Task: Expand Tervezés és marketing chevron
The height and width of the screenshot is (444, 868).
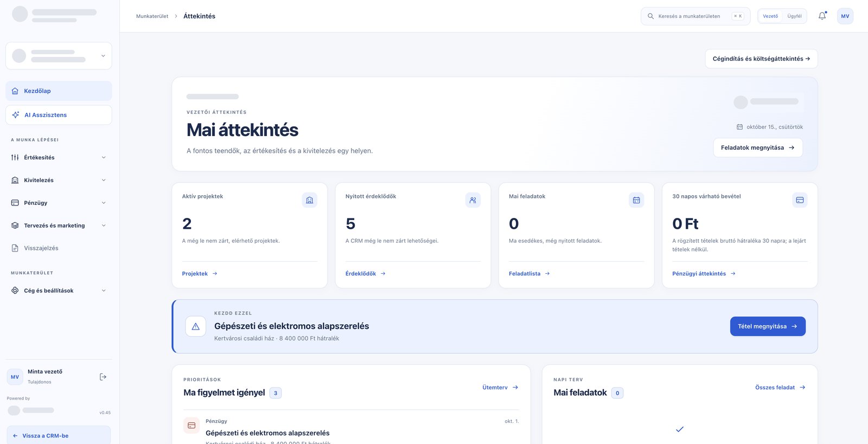Action: point(104,226)
